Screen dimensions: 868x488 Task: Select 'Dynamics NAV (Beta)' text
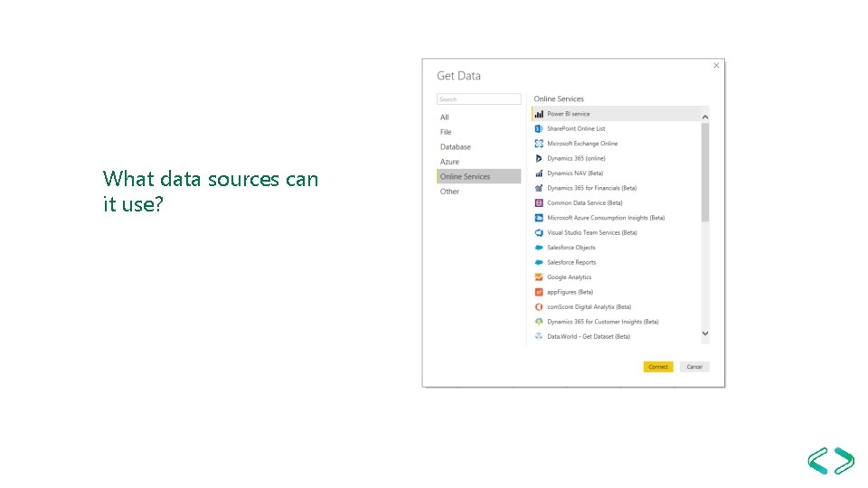(x=575, y=174)
